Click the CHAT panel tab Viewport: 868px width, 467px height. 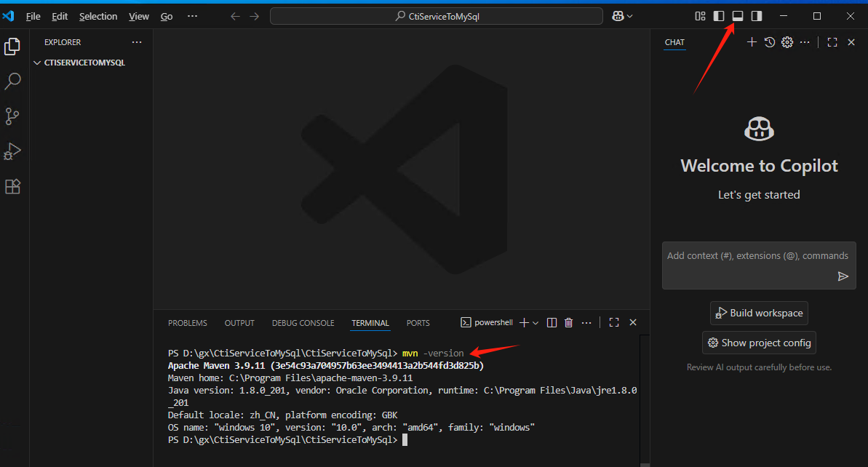674,43
